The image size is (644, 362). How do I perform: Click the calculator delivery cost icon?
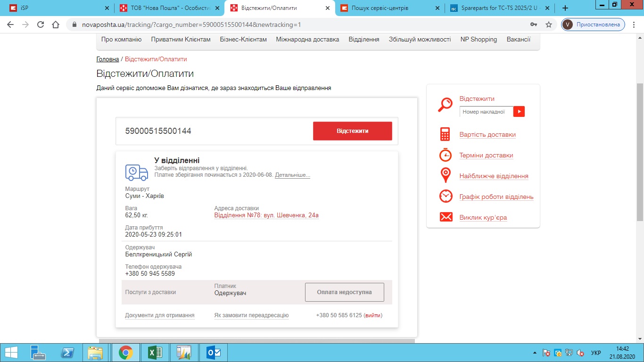pyautogui.click(x=445, y=134)
